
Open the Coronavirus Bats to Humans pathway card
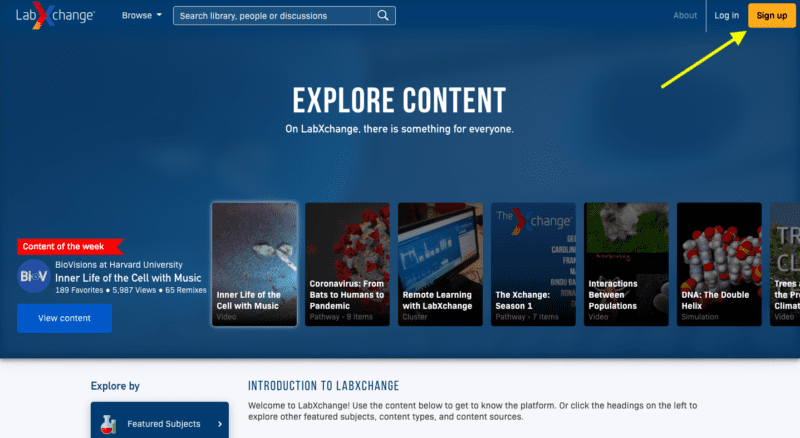(x=347, y=264)
